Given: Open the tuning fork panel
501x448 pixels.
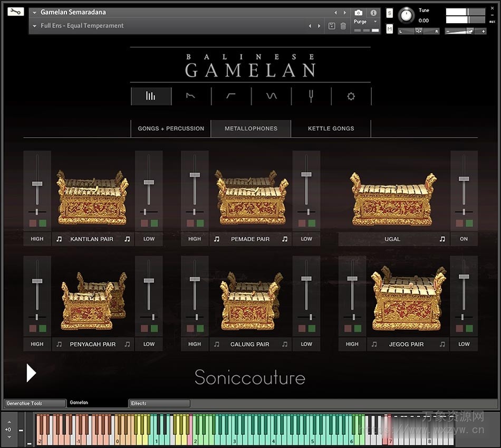Looking at the screenshot, I should point(311,96).
